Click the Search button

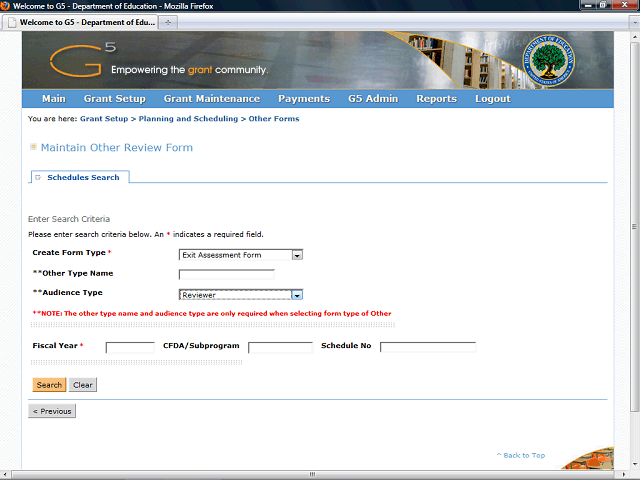pos(49,385)
